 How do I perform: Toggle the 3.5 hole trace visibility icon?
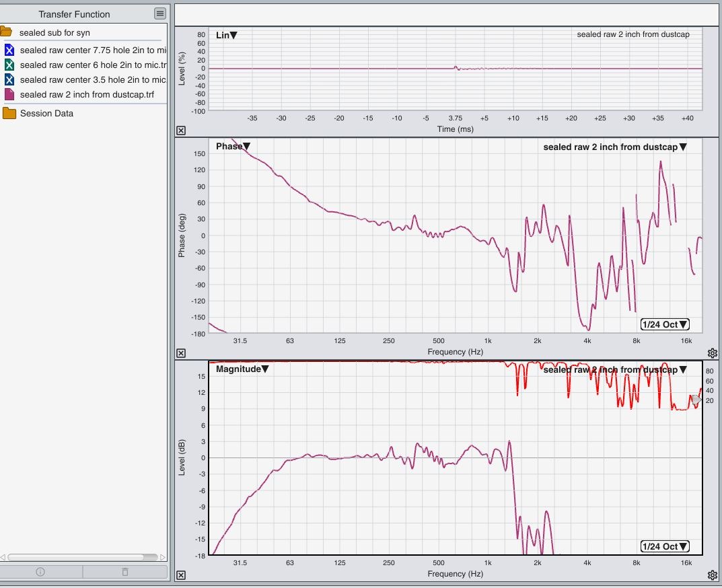point(9,79)
